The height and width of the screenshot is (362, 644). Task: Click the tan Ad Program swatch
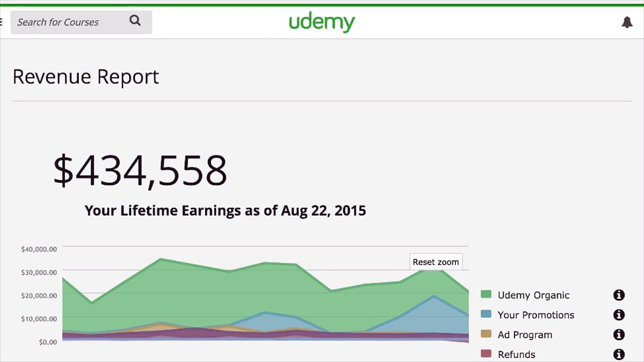tap(486, 334)
